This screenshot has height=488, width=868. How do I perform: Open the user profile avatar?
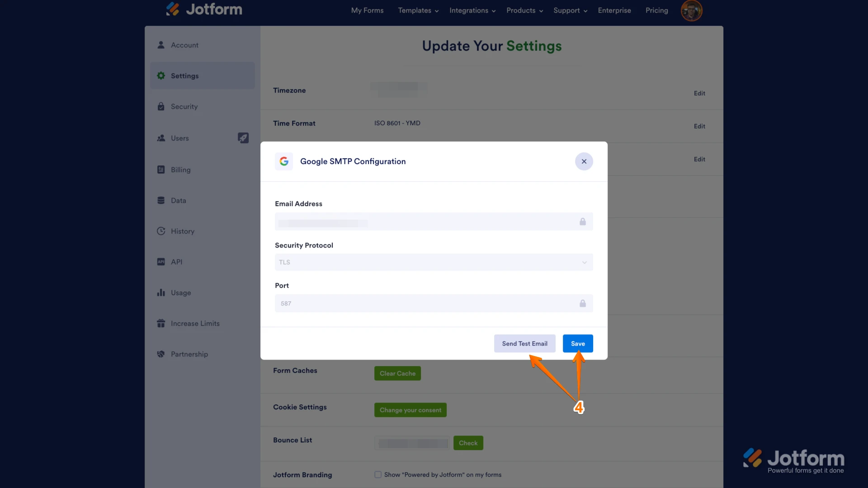[691, 10]
